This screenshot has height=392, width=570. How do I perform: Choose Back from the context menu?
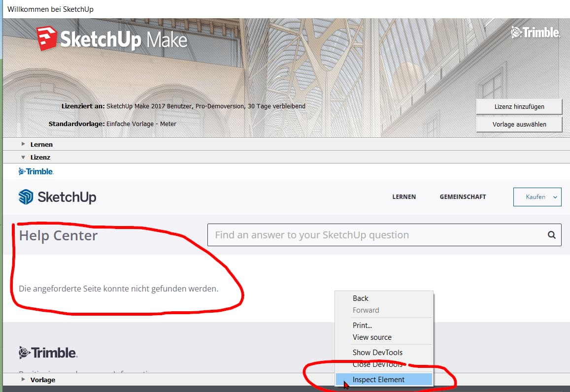(384, 298)
